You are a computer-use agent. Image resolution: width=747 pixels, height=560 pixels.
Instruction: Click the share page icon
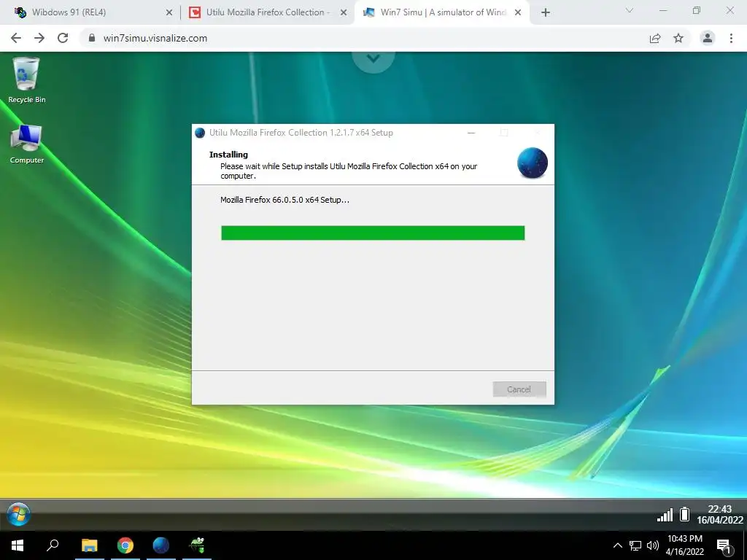click(x=655, y=38)
